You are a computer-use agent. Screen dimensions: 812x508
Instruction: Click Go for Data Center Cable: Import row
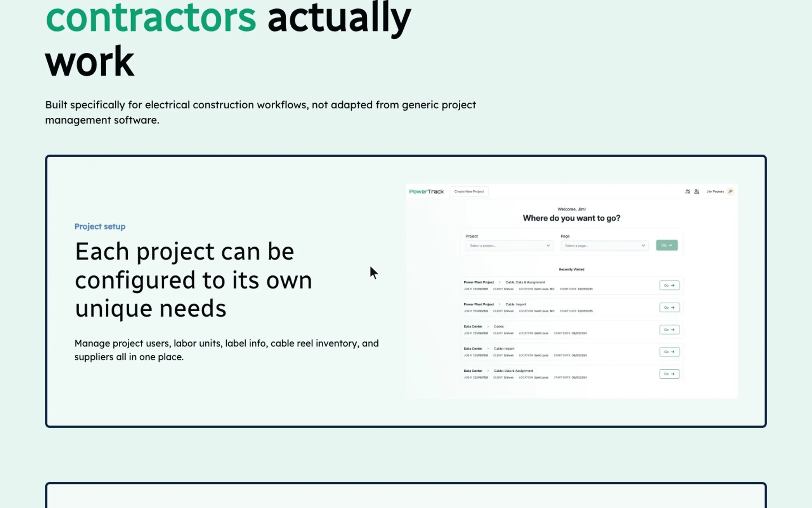[x=669, y=352]
